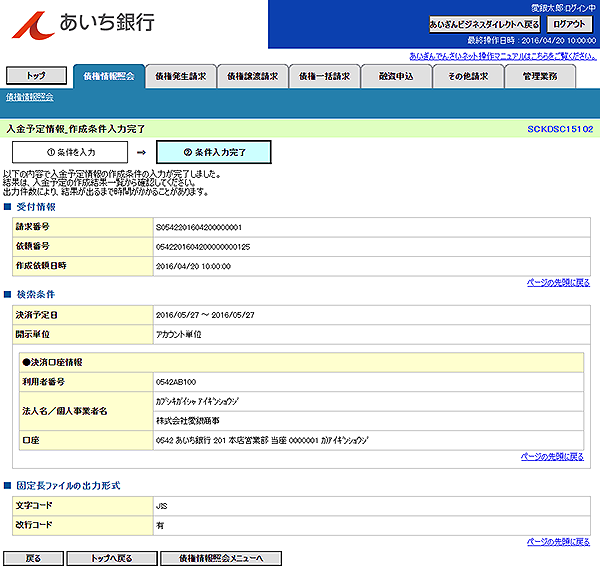Click the ●決済口座情報 header row
The width and height of the screenshot is (600, 574).
click(302, 362)
